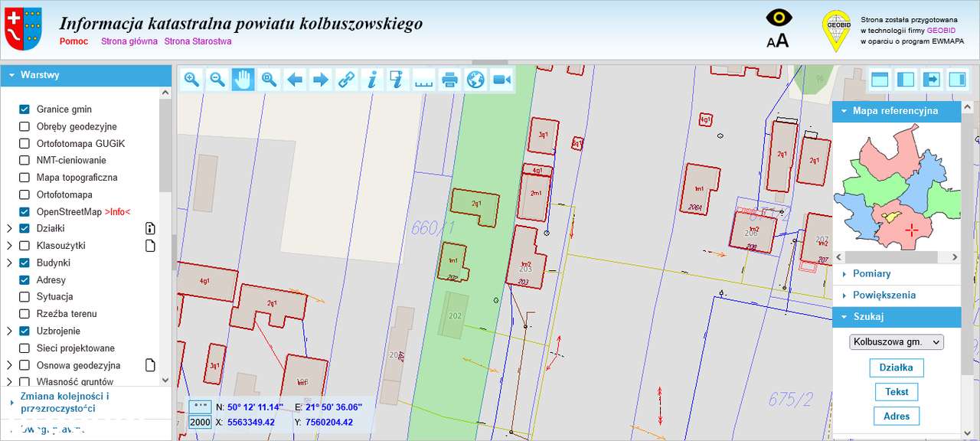This screenshot has height=441, width=980.
Task: Open the info document icon beside Działki
Action: [x=151, y=228]
